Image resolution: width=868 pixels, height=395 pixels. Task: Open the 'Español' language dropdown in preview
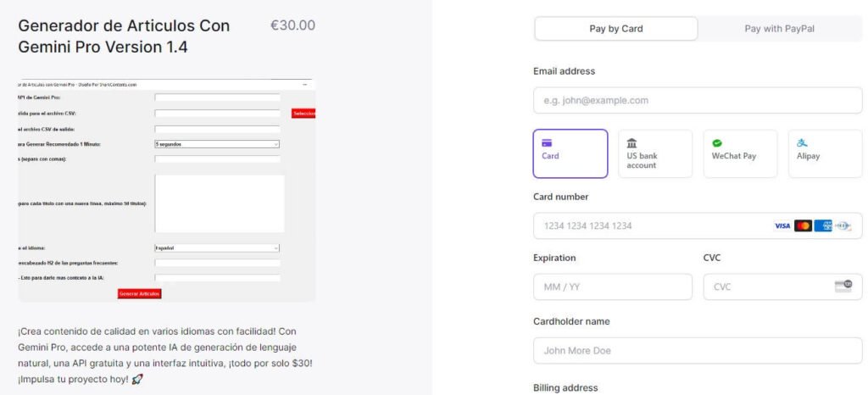click(217, 248)
